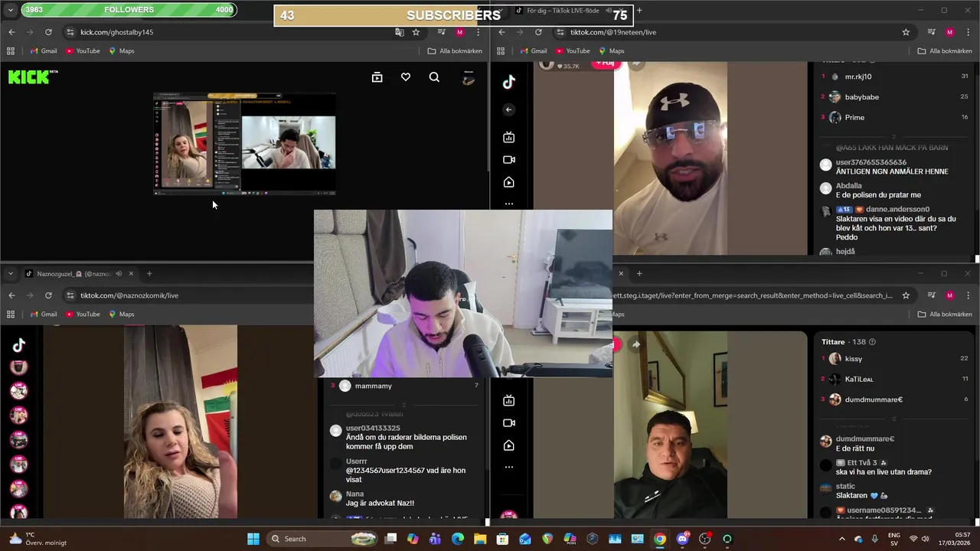Expand viewer ranking below mammamy
980x551 pixels.
(403, 405)
